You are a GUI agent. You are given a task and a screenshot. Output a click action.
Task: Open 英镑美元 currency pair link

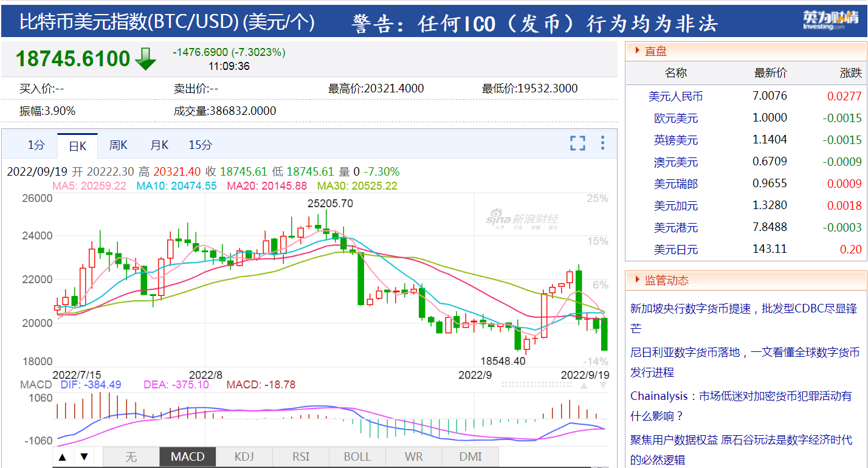coord(676,140)
